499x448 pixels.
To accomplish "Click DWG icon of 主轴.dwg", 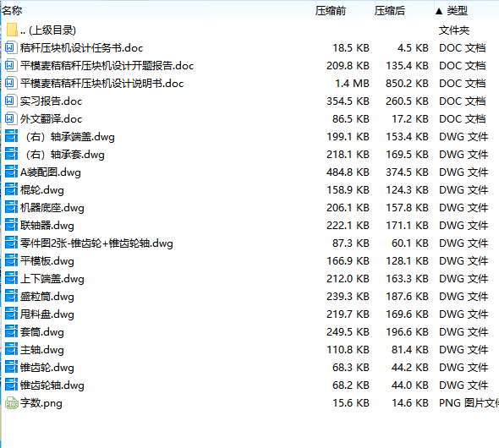I will (11, 350).
